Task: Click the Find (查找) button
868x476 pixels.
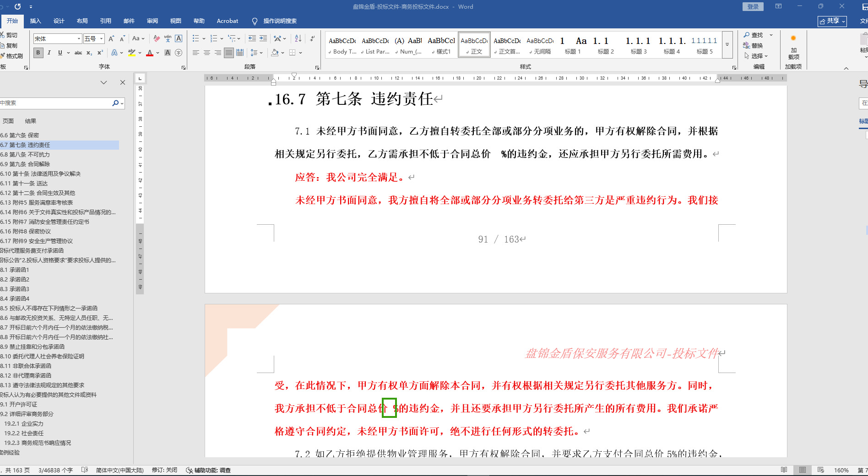Action: point(754,35)
